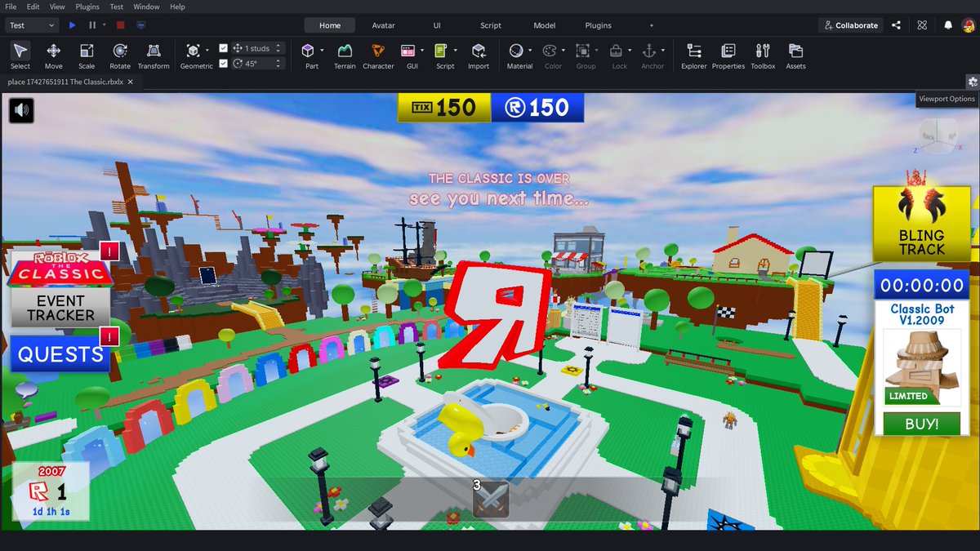Activate the Transform tool
This screenshot has height=551, width=980.
tap(154, 56)
